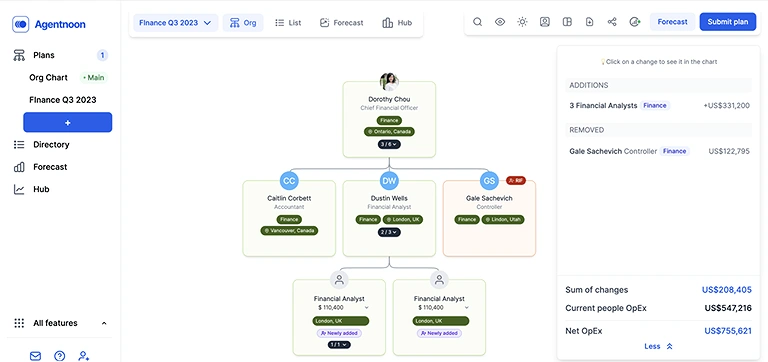Click the Net OpEx value US$755,621
Image resolution: width=768 pixels, height=362 pixels.
728,331
